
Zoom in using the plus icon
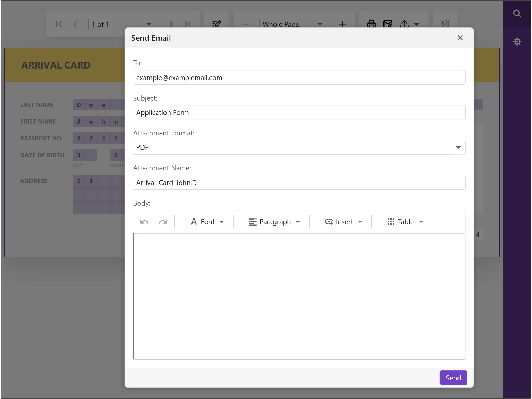[342, 24]
